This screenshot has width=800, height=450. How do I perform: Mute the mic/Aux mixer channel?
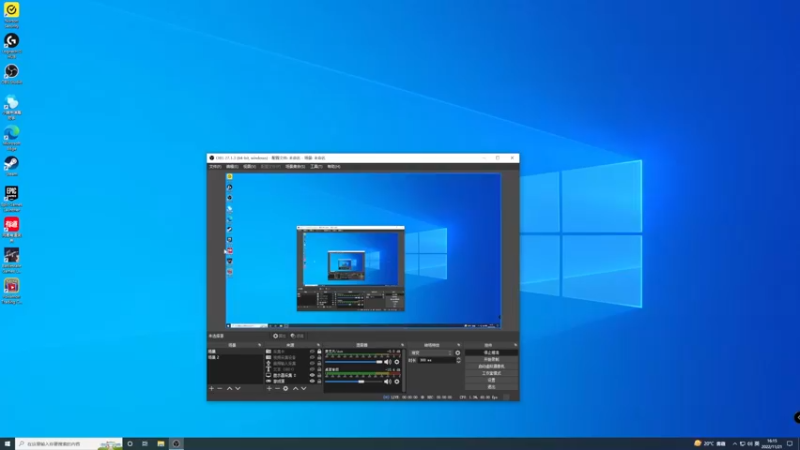click(388, 362)
